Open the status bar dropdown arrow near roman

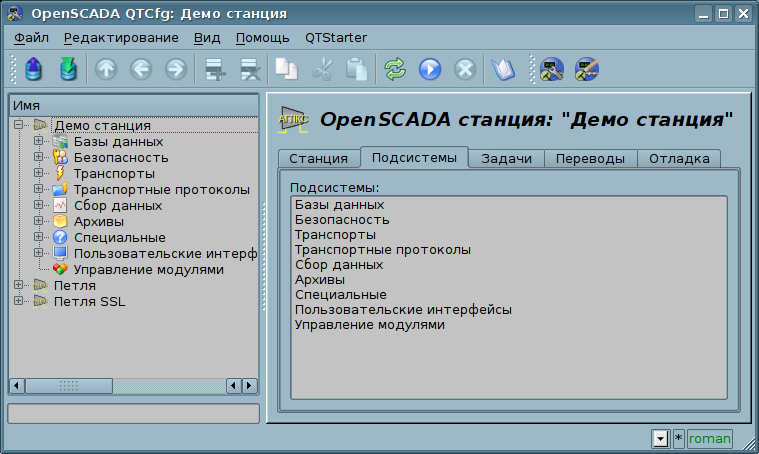[659, 439]
